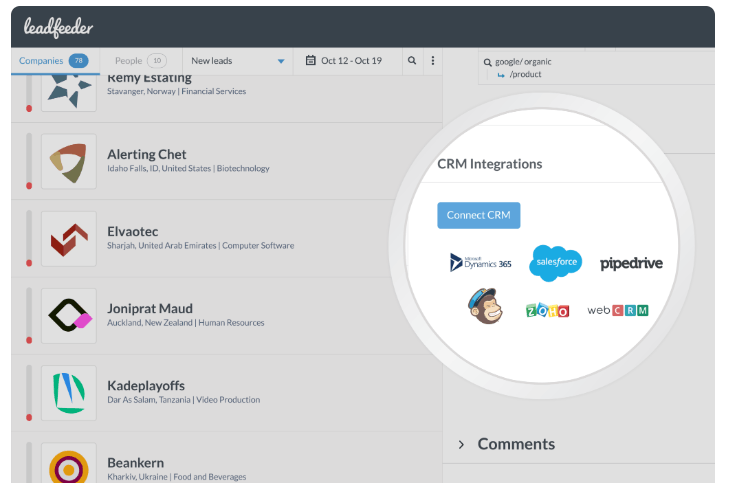Screen dimensions: 729x492
Task: Click the Connect CRM button
Action: tap(478, 215)
